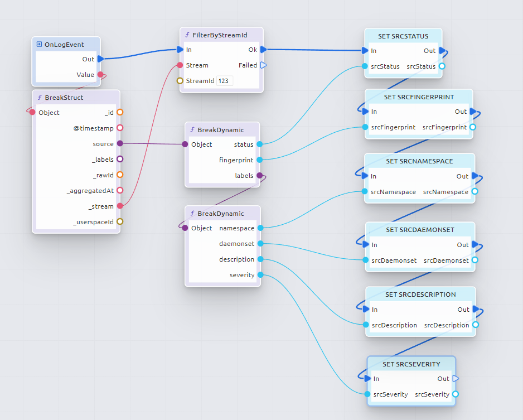Click the Out pin of SET SRCSEVERITY
Viewport: 523px width, 420px height.
pyautogui.click(x=456, y=379)
